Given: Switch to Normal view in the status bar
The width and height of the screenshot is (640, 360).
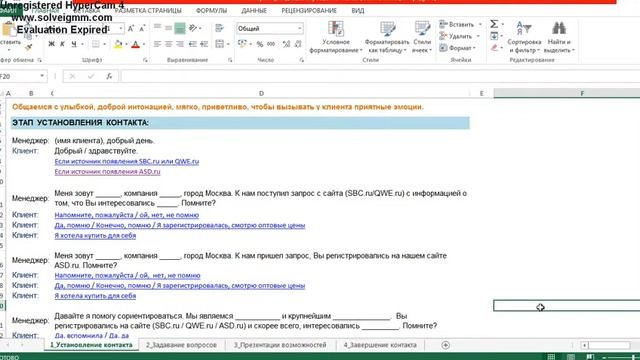Looking at the screenshot, I should click(x=551, y=357).
